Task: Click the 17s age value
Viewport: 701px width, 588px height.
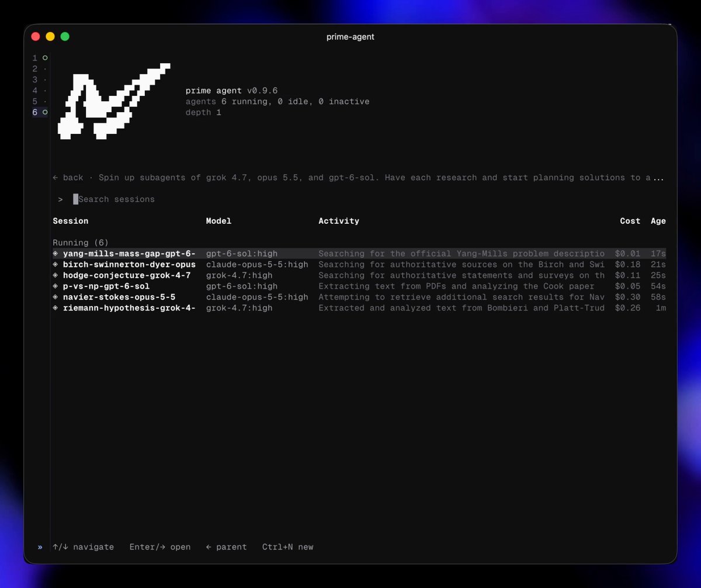Action: (x=658, y=254)
